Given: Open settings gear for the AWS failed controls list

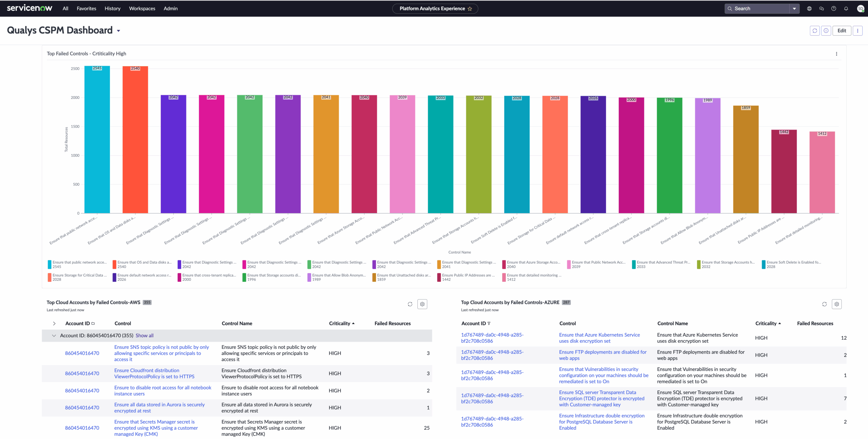Looking at the screenshot, I should coord(422,304).
